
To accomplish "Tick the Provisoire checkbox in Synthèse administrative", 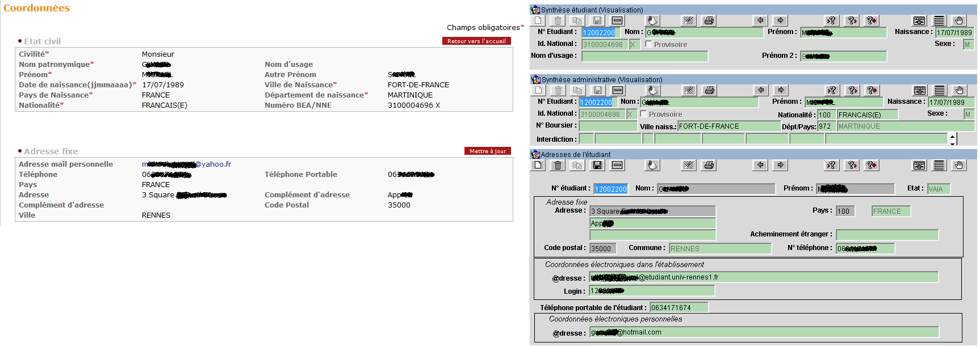I will pos(644,114).
